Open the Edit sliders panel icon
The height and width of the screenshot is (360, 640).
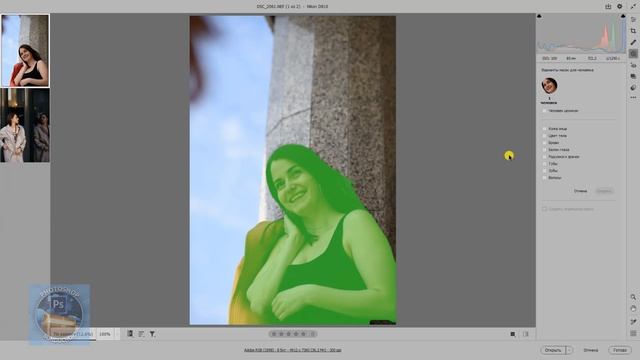coord(633,20)
